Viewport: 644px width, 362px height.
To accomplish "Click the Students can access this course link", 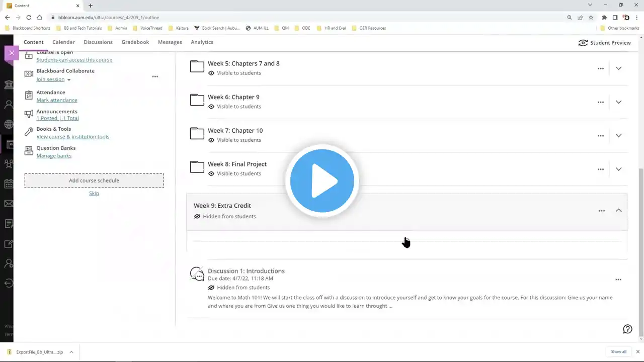I will point(74,60).
